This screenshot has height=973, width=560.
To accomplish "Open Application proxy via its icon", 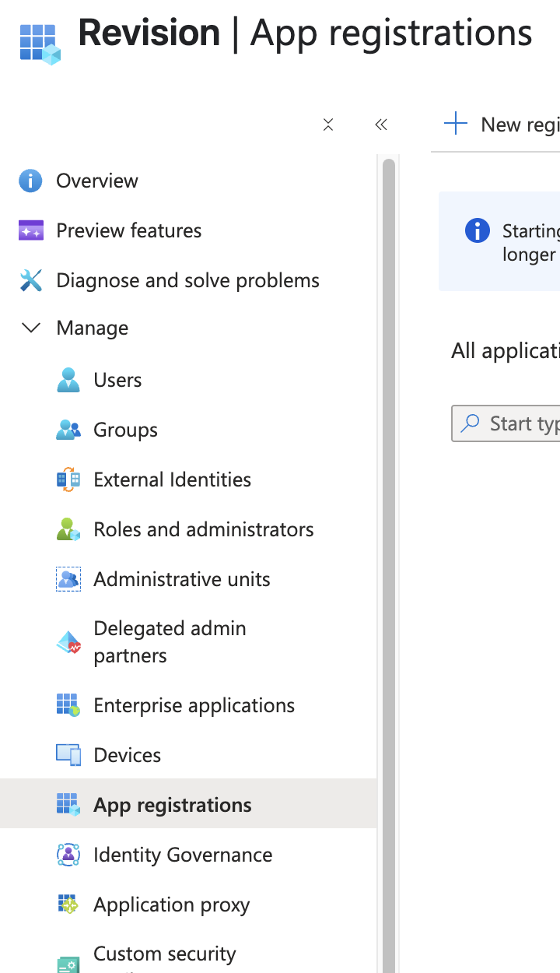I will (x=68, y=905).
